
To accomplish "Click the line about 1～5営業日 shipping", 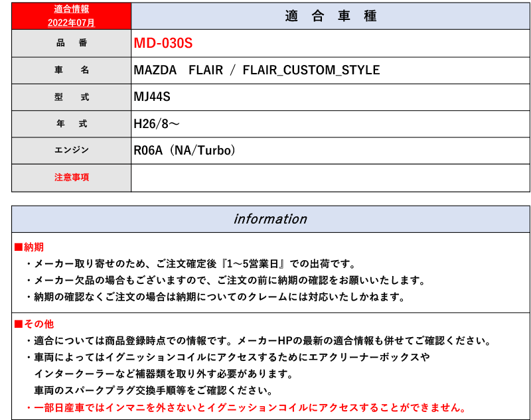I will [191, 263].
